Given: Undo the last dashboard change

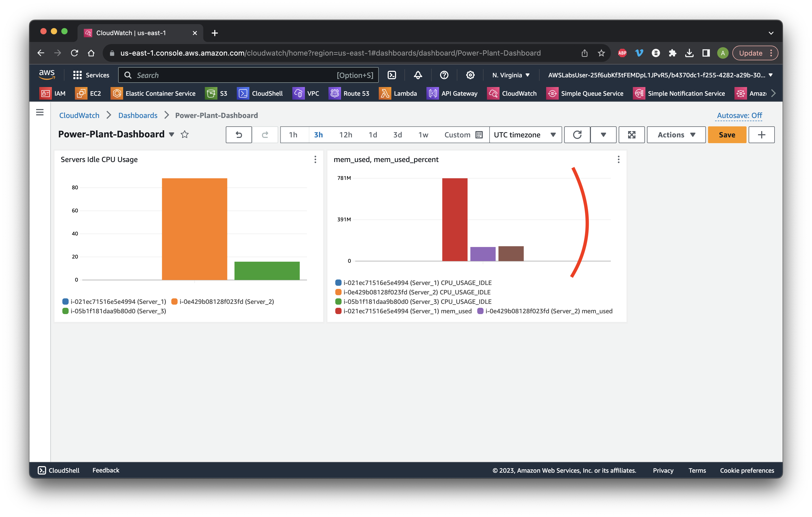Looking at the screenshot, I should coord(239,135).
